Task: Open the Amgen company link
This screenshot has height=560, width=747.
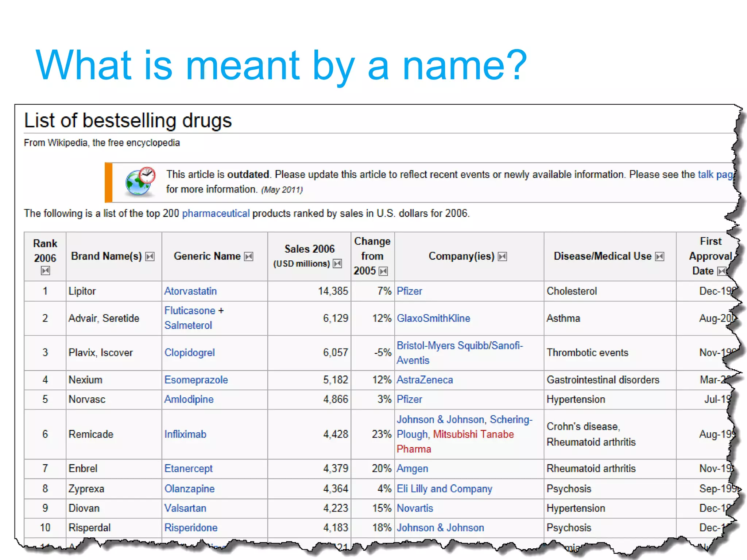Action: click(413, 468)
